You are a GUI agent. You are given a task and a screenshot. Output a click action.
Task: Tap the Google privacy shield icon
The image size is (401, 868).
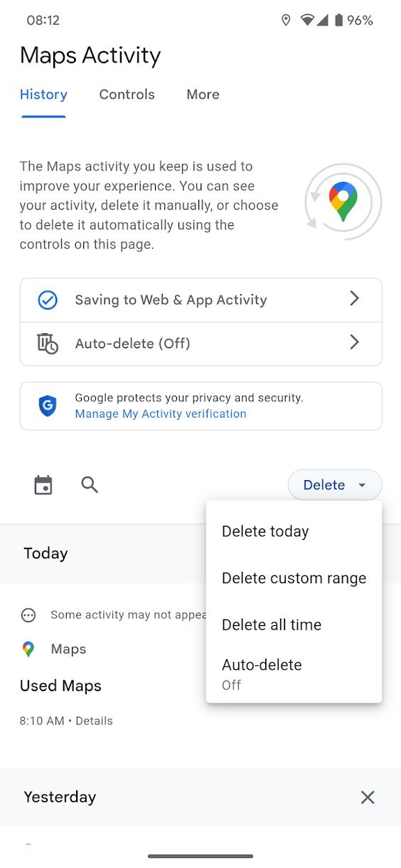pos(47,406)
